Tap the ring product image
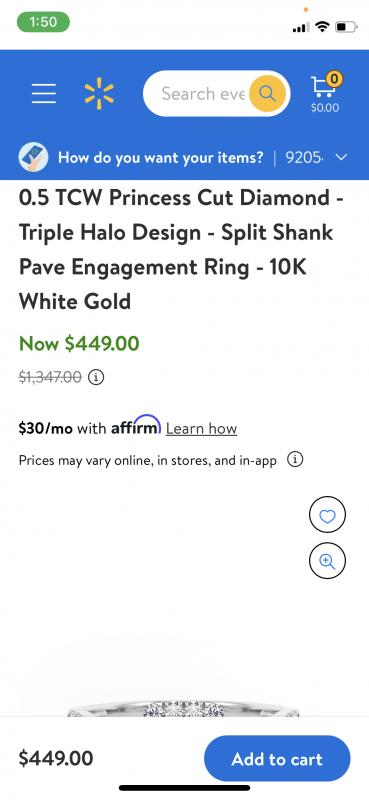This screenshot has height=800, width=369. 184,709
